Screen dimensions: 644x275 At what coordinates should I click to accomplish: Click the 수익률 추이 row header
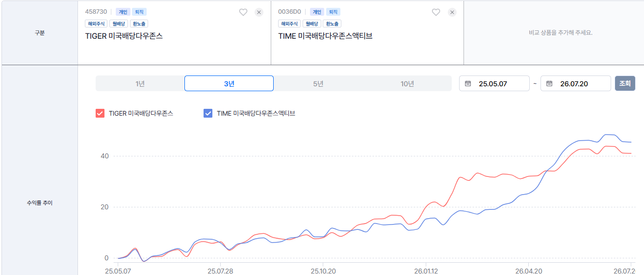(40, 203)
